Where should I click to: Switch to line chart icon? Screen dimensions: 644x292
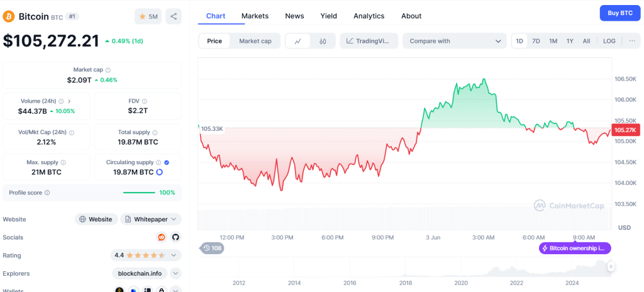(x=298, y=41)
